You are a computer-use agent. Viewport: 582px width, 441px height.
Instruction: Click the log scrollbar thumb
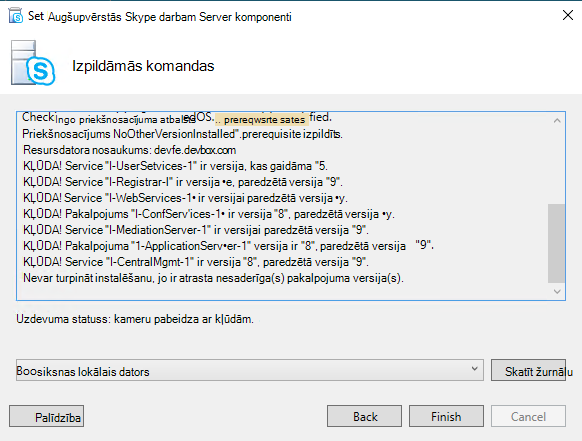pos(556,243)
